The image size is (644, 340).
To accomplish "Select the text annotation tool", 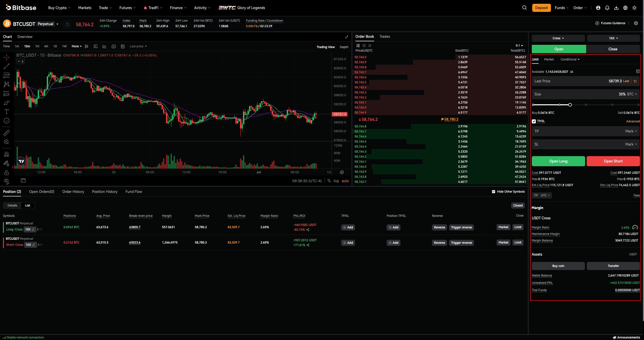I will [x=7, y=112].
